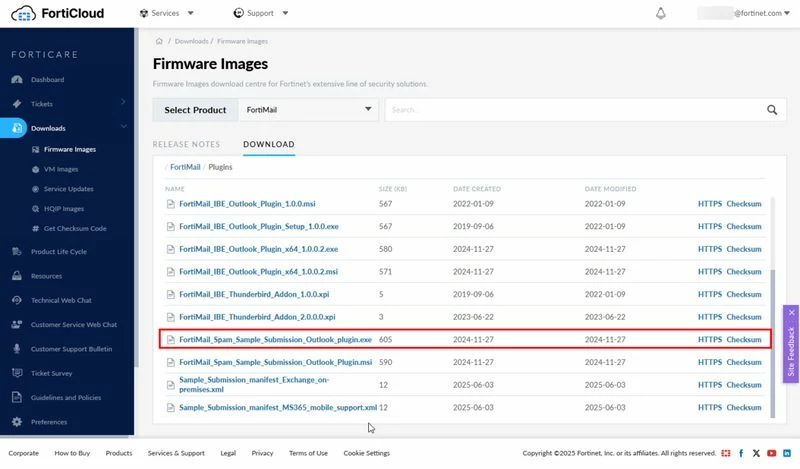800x469 pixels.
Task: Open Privacy footer link
Action: pos(262,453)
